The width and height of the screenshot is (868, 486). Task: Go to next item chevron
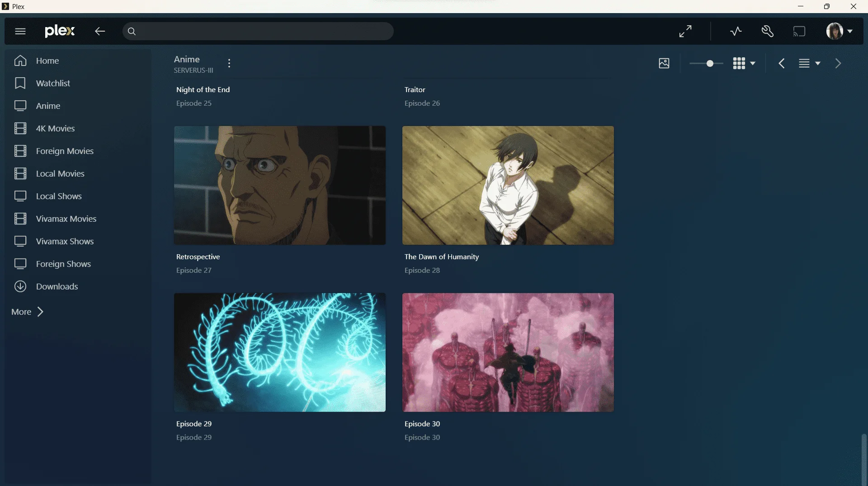(838, 63)
